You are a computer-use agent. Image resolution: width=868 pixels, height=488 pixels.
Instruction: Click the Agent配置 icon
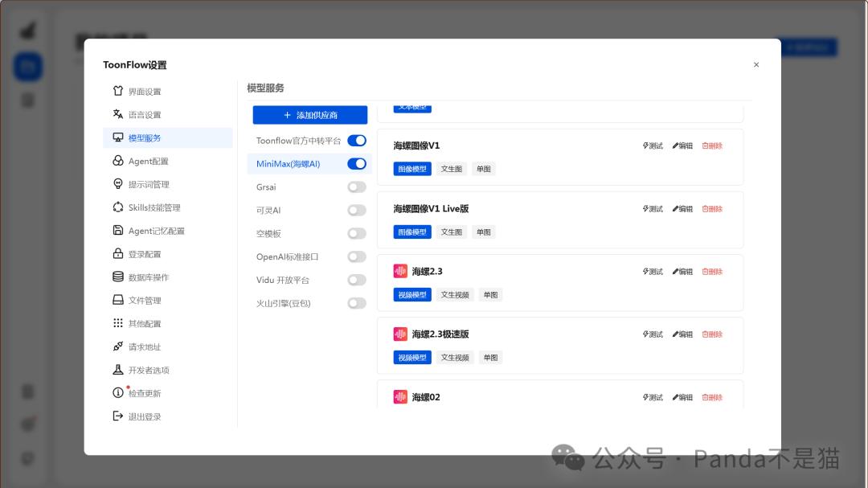(x=118, y=161)
